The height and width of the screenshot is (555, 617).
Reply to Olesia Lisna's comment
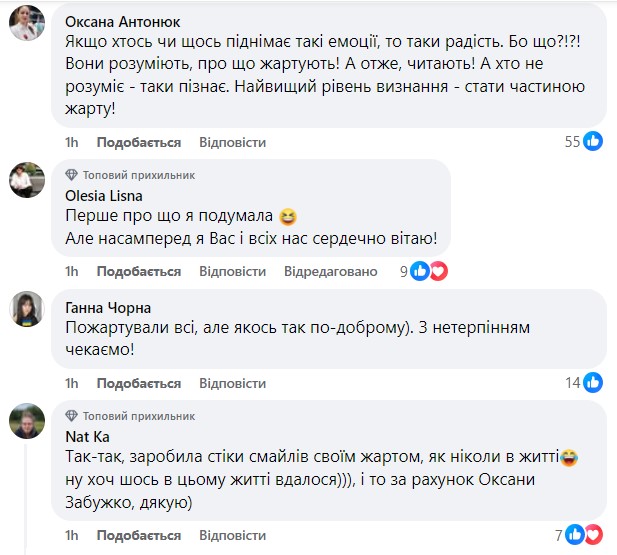coord(232,272)
